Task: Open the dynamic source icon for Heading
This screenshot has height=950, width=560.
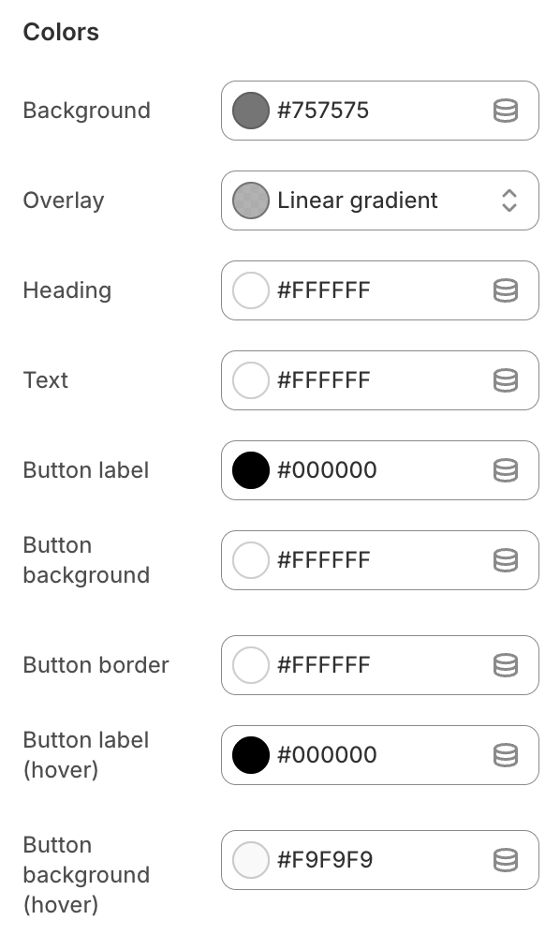Action: click(506, 290)
